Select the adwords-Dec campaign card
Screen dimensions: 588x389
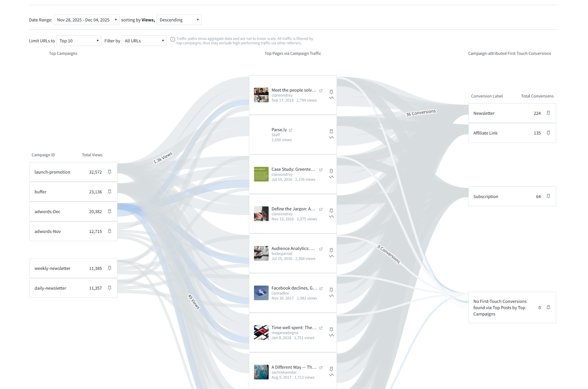[x=68, y=211]
